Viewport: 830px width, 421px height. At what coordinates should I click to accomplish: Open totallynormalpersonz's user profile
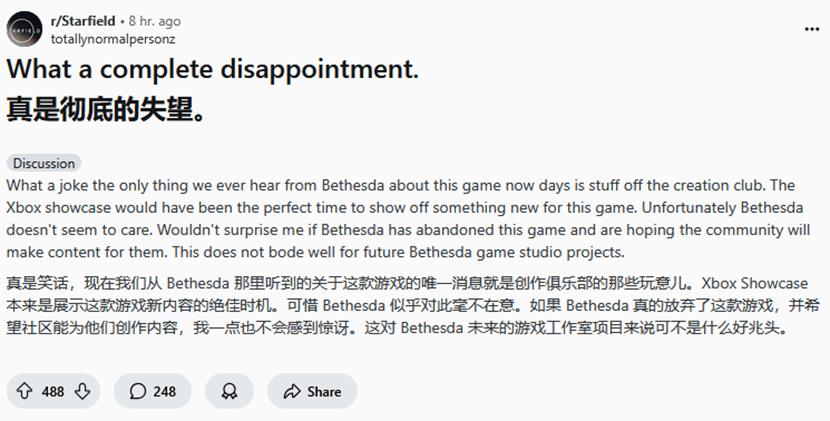(x=115, y=37)
